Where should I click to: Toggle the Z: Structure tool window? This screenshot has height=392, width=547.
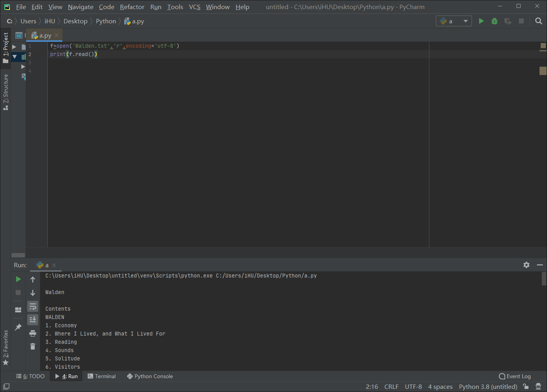6,92
